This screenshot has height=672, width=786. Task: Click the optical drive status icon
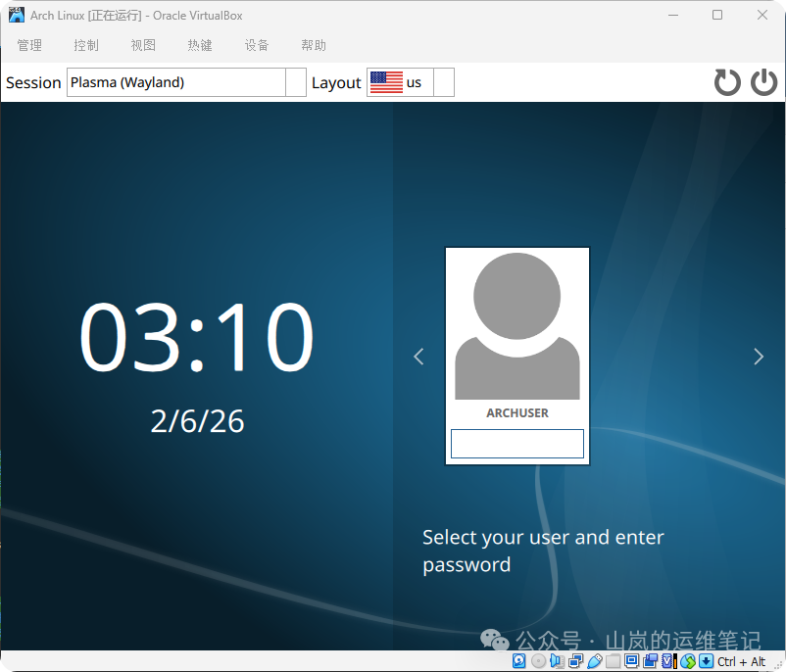point(538,661)
